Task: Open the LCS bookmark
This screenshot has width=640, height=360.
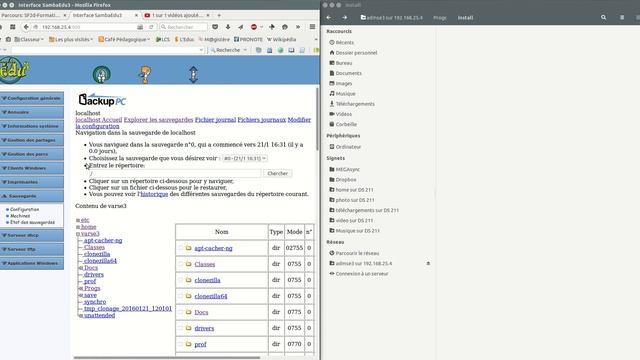Action: [x=162, y=40]
